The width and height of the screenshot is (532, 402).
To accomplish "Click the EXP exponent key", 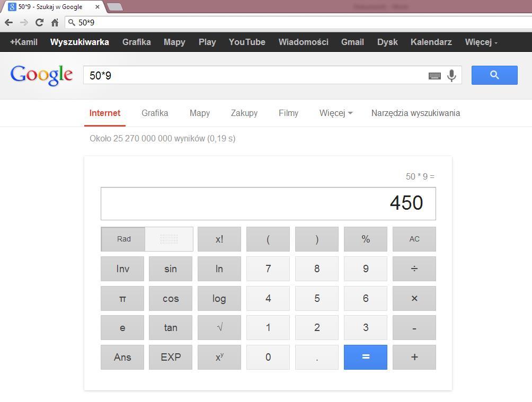I will point(170,357).
